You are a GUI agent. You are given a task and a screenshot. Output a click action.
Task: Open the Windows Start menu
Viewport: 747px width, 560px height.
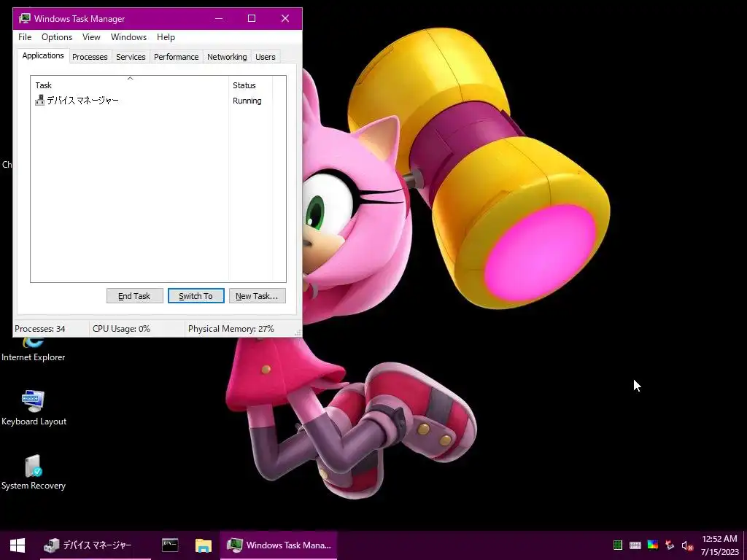(x=18, y=545)
